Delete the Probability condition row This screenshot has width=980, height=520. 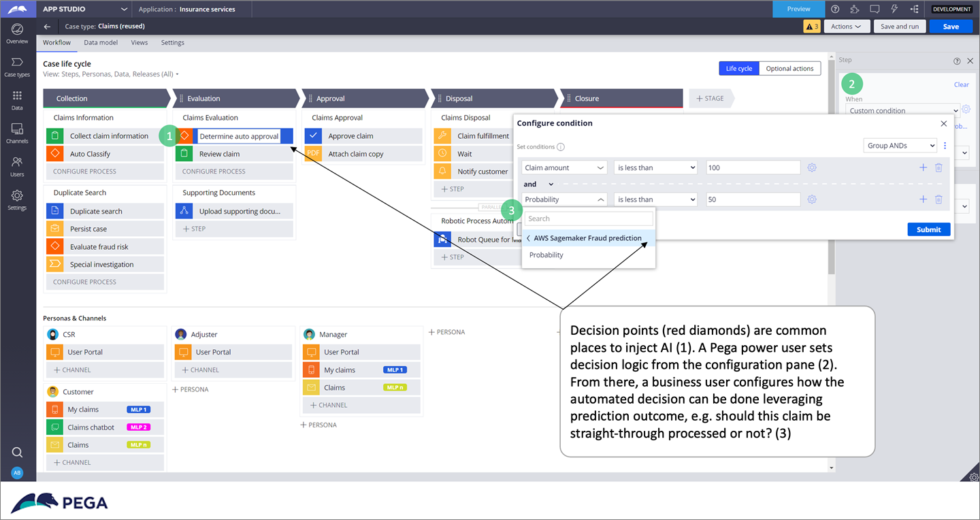coord(938,199)
